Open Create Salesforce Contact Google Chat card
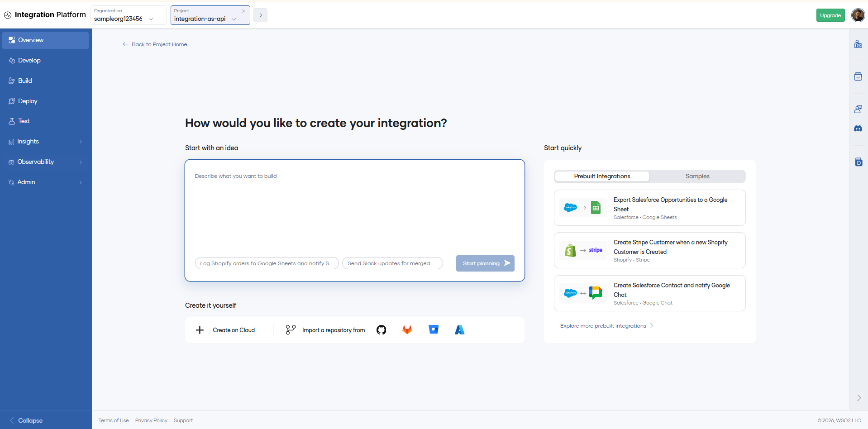The width and height of the screenshot is (868, 429). [x=649, y=293]
